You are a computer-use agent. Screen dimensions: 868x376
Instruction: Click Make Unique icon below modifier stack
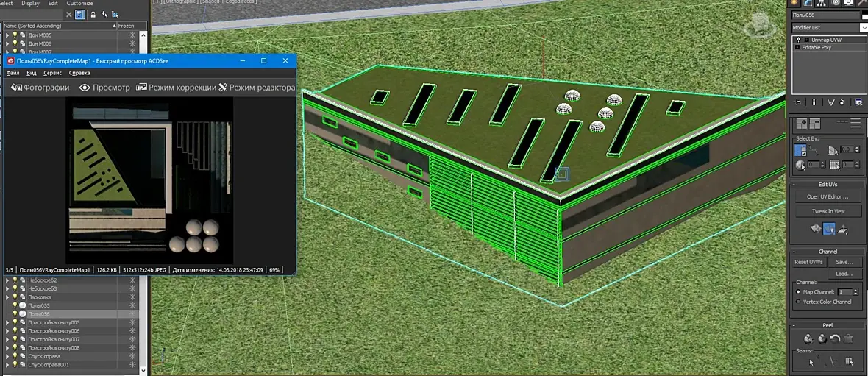(x=831, y=102)
